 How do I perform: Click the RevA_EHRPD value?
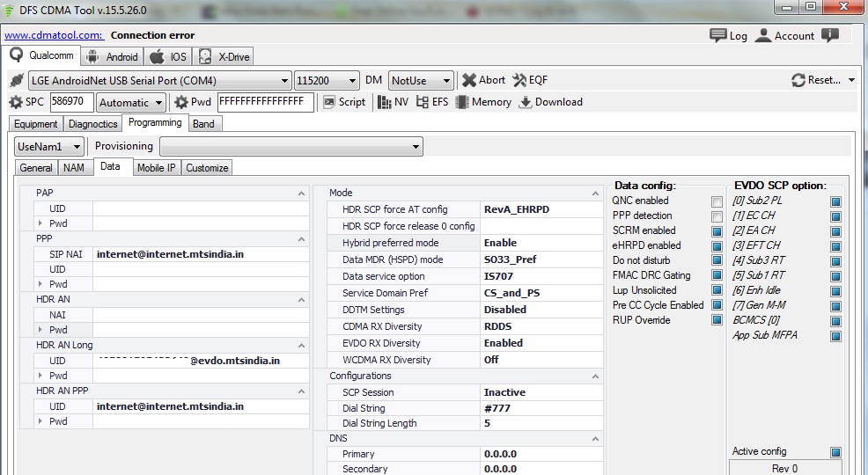point(541,209)
